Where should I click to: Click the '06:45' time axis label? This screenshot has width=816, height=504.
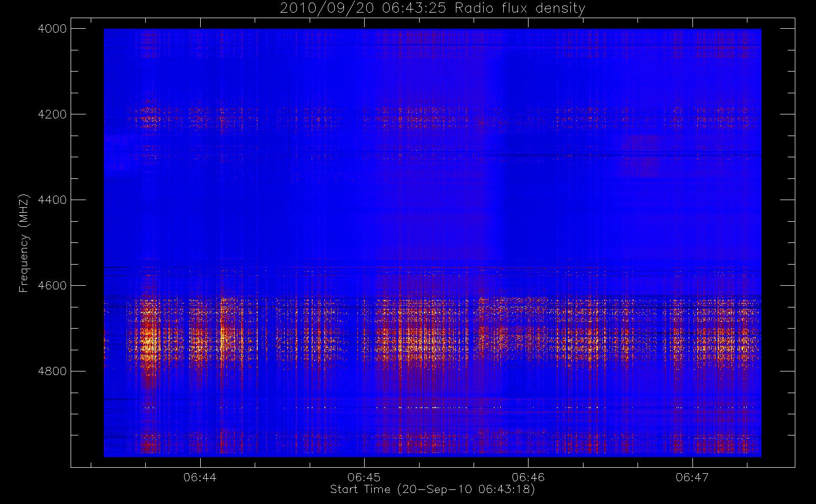point(364,477)
